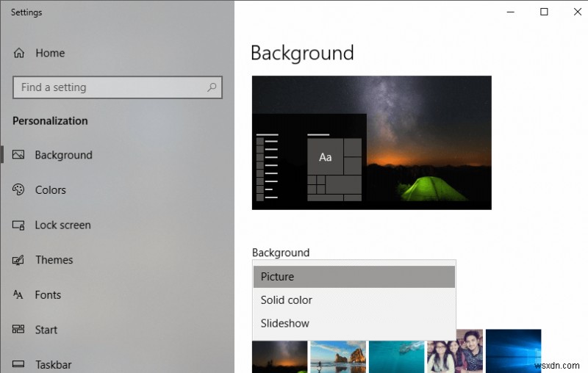This screenshot has width=588, height=373.
Task: Choose Solid color from dropdown list
Action: 354,300
